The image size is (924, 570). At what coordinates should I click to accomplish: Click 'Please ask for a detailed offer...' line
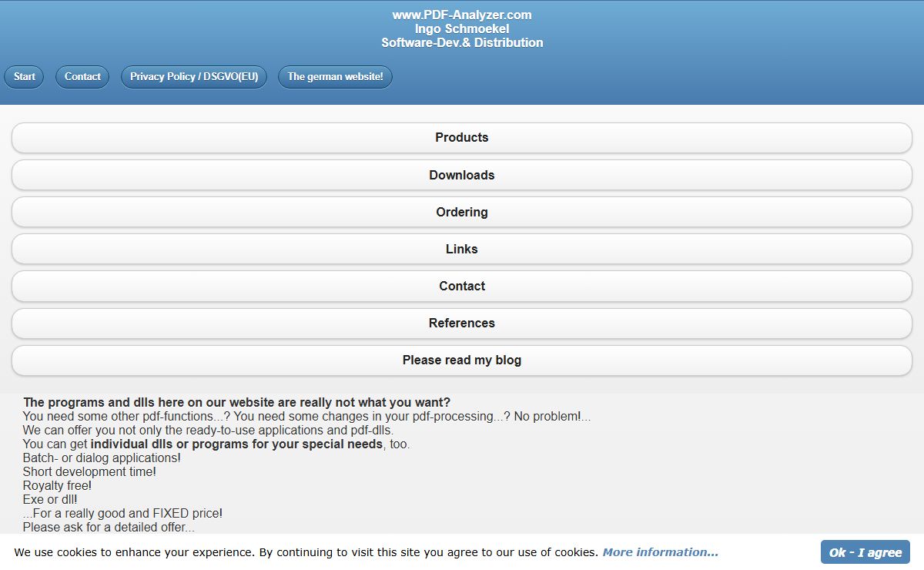coord(109,528)
